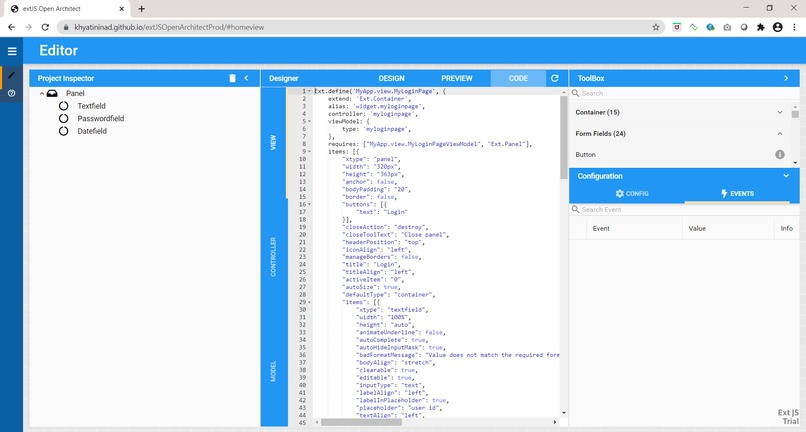Click the Datefield circle icon
Viewport: 806px width, 432px height.
(x=63, y=131)
